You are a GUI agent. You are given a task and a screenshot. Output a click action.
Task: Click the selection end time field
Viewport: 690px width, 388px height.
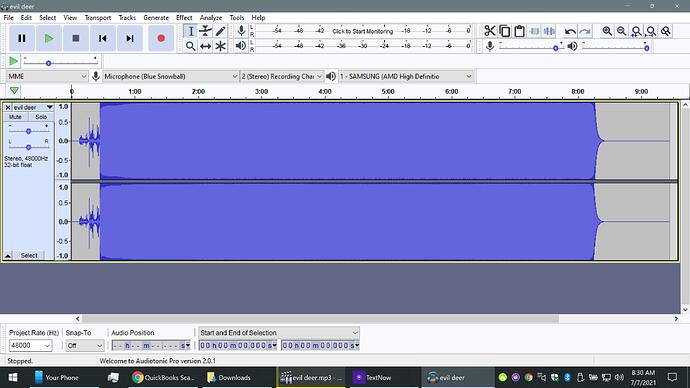click(320, 346)
